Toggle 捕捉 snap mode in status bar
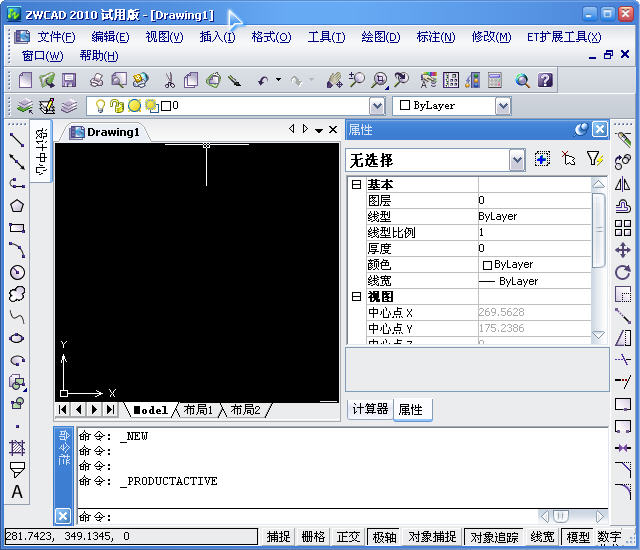Screen dimensions: 640x550 279,537
